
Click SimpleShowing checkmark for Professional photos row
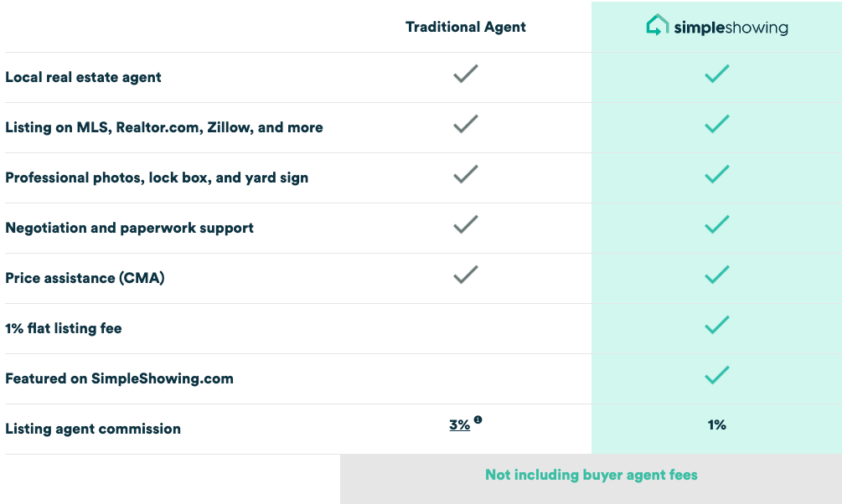(716, 175)
